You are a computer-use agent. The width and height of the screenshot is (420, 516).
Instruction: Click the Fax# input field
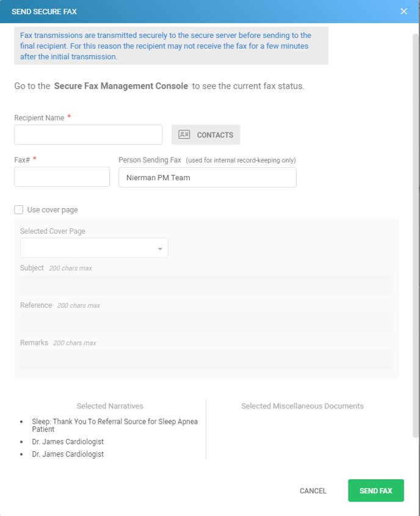(62, 176)
